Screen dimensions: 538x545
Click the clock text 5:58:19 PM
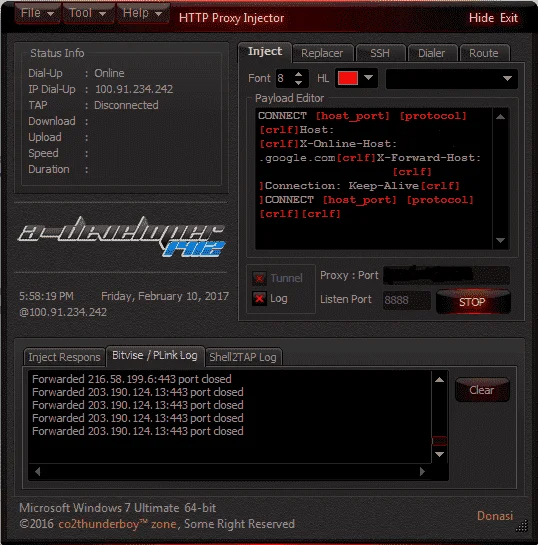point(47,296)
